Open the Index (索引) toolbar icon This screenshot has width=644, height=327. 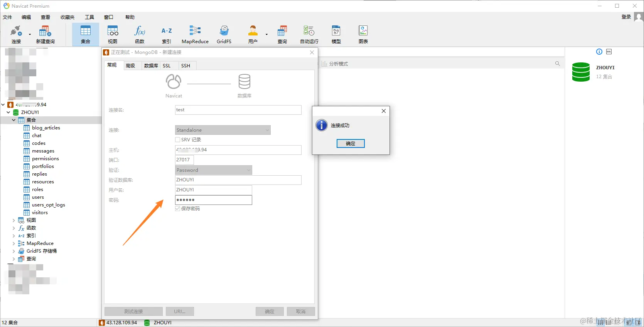167,35
